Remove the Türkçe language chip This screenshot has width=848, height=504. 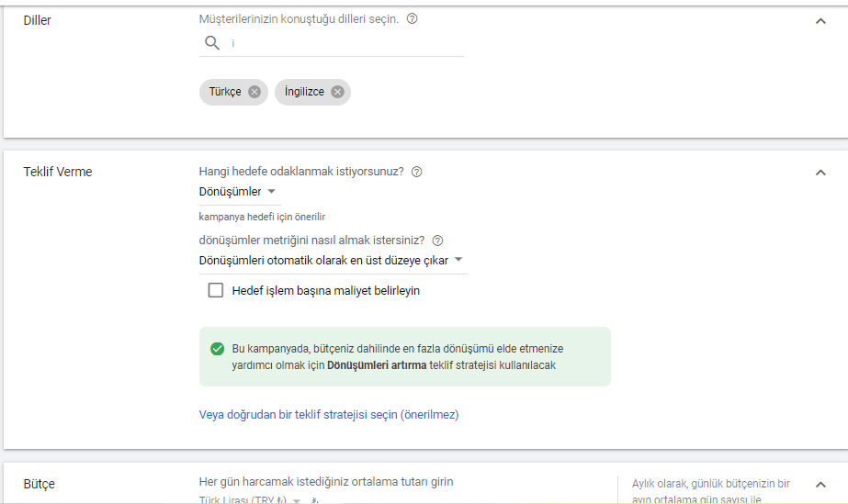click(x=254, y=92)
